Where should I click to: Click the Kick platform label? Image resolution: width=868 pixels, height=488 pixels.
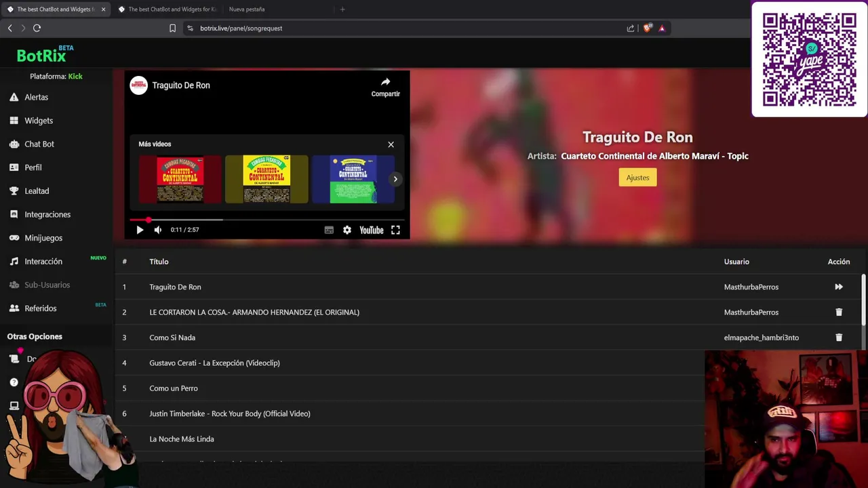(75, 77)
